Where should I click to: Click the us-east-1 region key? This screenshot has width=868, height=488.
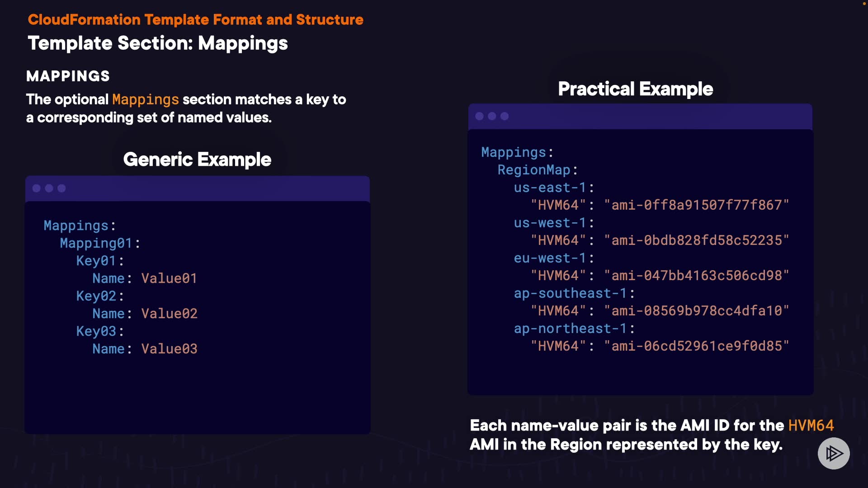550,188
